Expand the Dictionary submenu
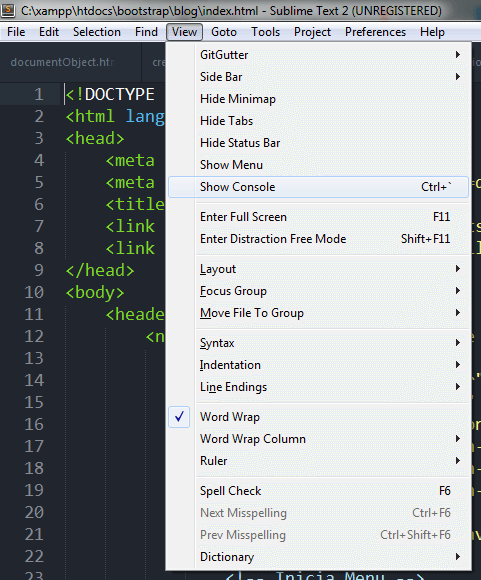This screenshot has width=481, height=580. click(319, 557)
